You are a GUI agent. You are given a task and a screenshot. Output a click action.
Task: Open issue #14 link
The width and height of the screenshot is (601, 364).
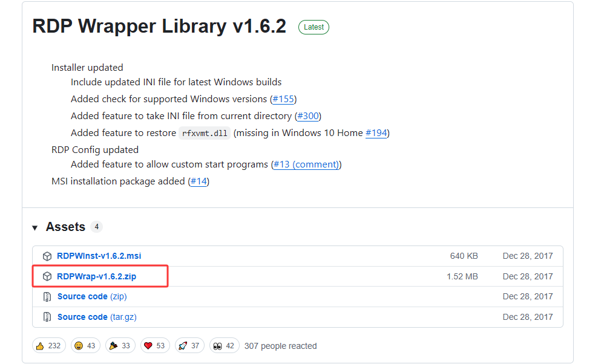pos(199,181)
